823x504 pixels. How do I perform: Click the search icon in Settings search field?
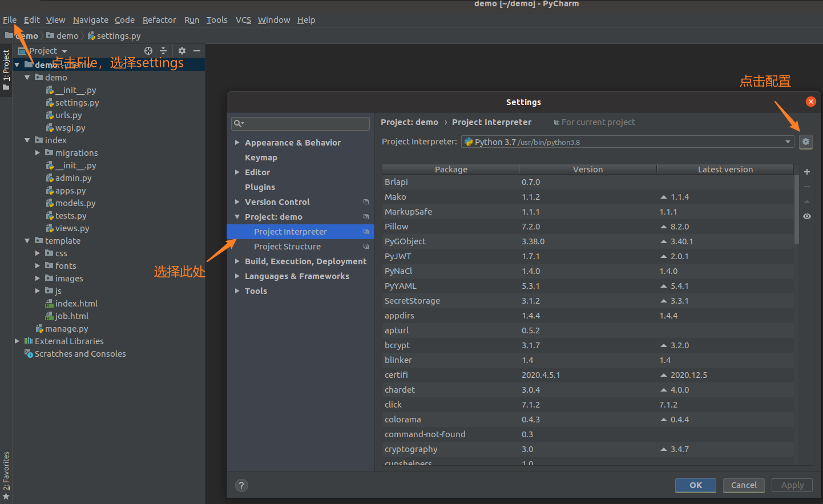(x=239, y=123)
